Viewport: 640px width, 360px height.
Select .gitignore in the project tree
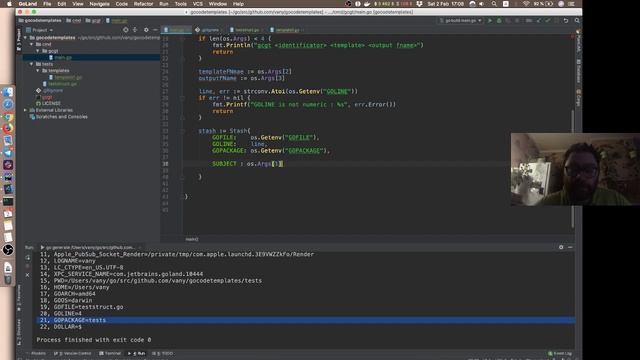coord(53,90)
